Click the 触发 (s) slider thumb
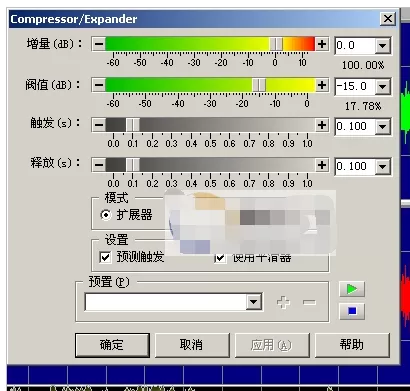Screen dimensions: 410x391 [133, 125]
